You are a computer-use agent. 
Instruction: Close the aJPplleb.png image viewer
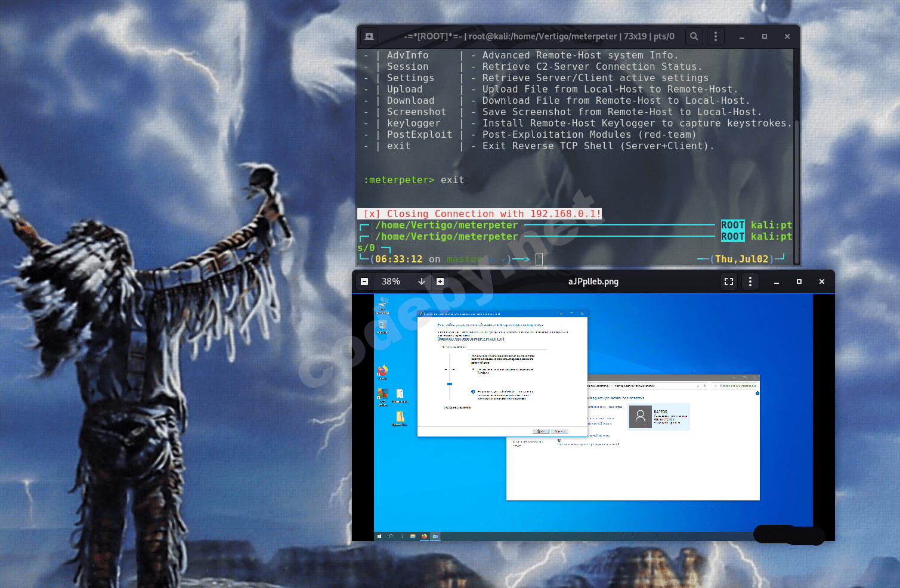[822, 281]
